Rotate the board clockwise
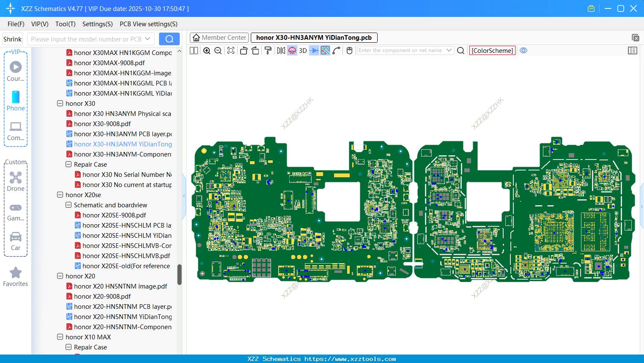This screenshot has height=363, width=644. pos(255,50)
